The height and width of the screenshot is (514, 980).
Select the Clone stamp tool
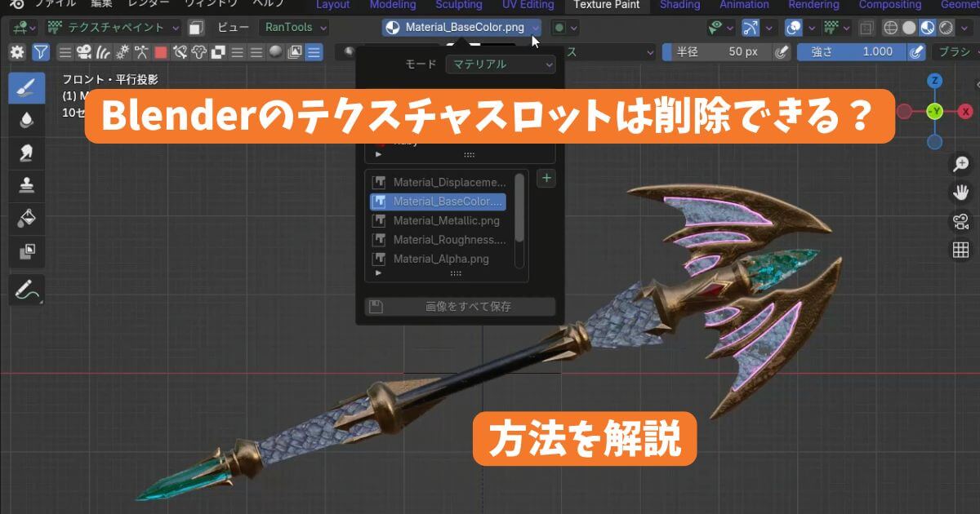coord(27,186)
